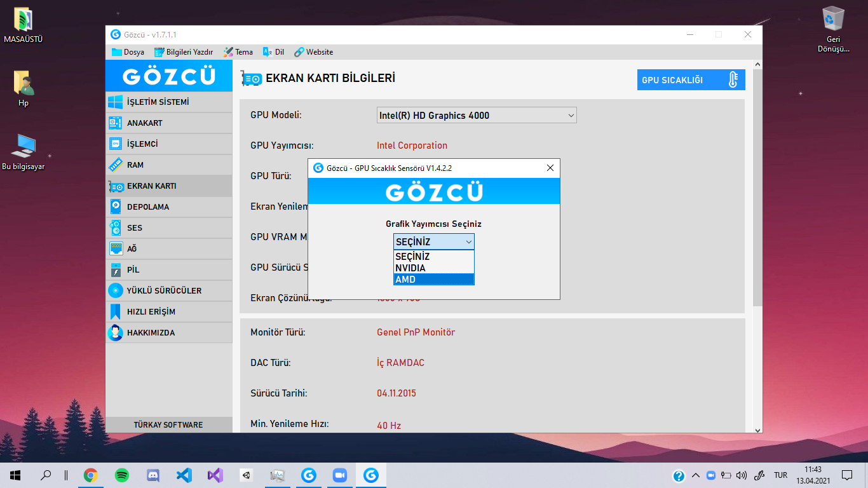
Task: Go to the Ses sound section icon
Action: point(115,227)
